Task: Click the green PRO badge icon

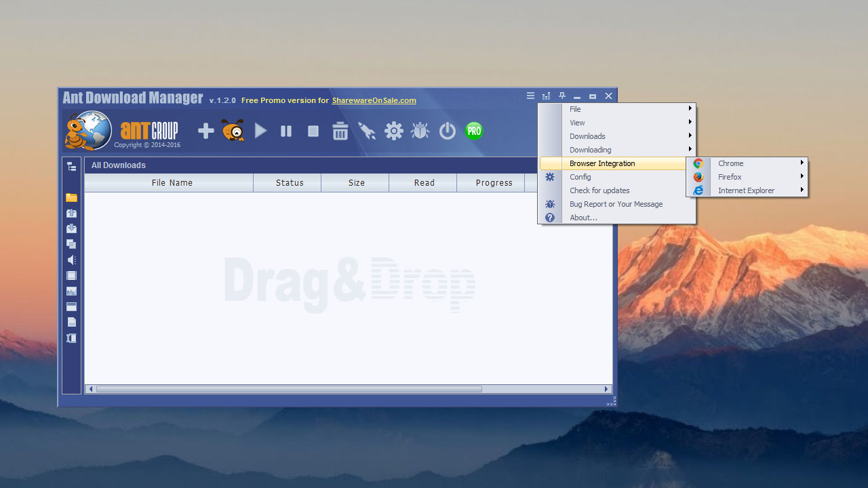Action: coord(474,131)
